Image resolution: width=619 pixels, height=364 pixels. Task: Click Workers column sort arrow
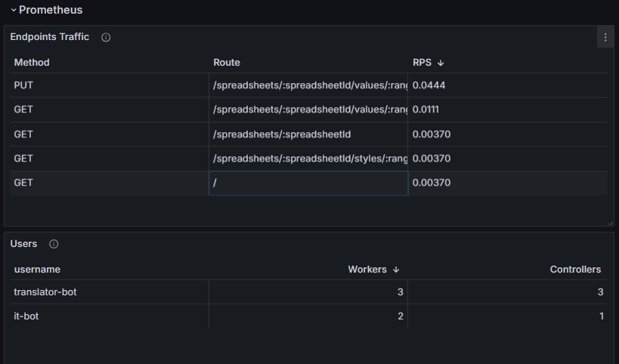(x=396, y=270)
